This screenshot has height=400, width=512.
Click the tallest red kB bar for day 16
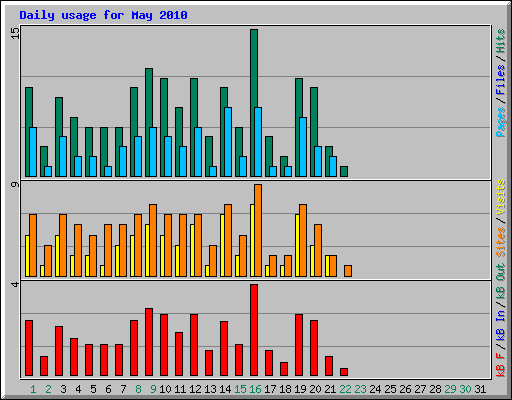(x=254, y=330)
